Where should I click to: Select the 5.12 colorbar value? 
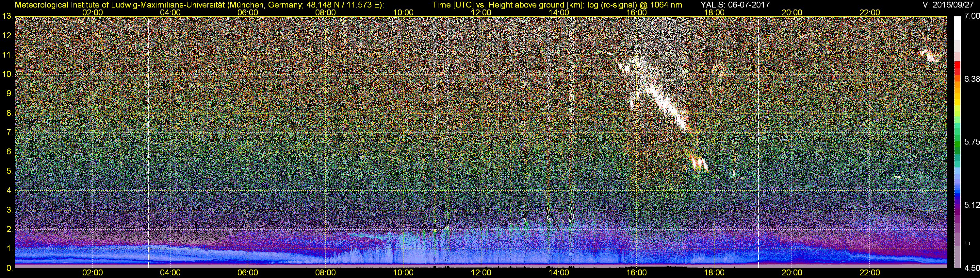972,205
